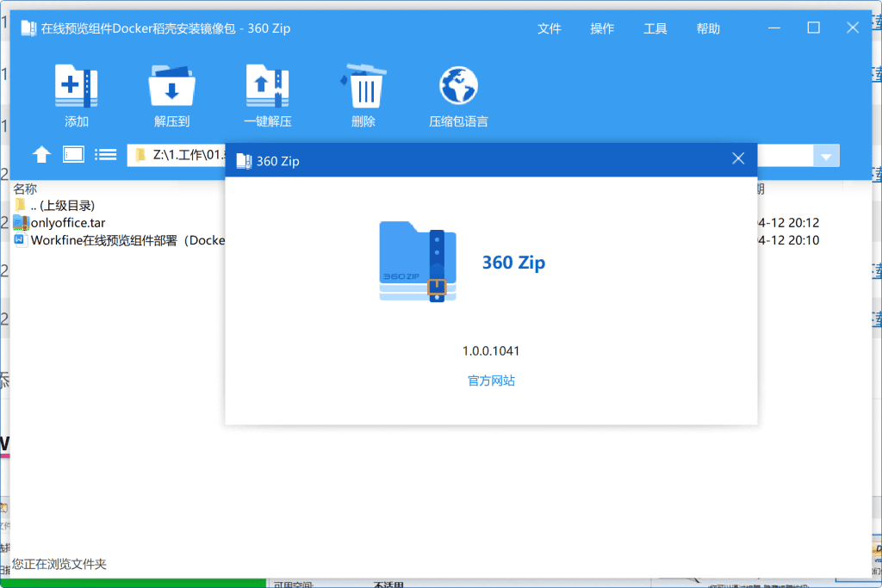Click the path field showing Z:\1.工作
Screen dimensions: 882x588
click(x=176, y=155)
